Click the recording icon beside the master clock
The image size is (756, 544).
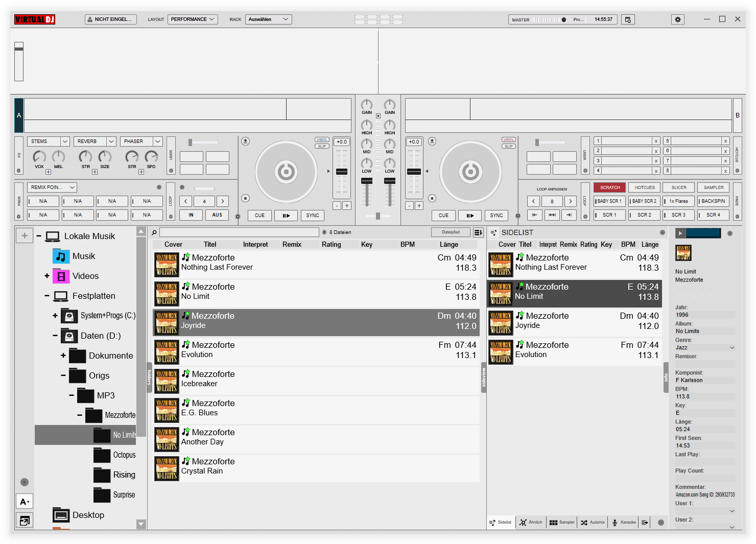pyautogui.click(x=628, y=19)
